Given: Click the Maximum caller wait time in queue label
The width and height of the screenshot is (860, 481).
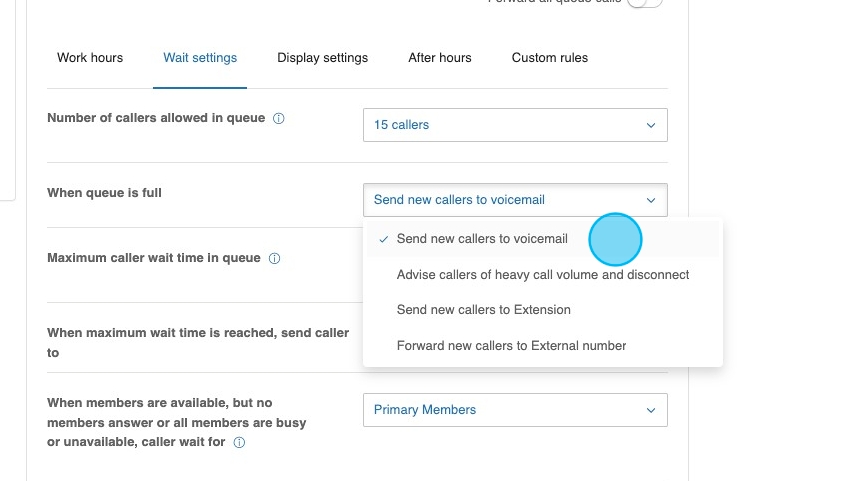Looking at the screenshot, I should point(153,258).
